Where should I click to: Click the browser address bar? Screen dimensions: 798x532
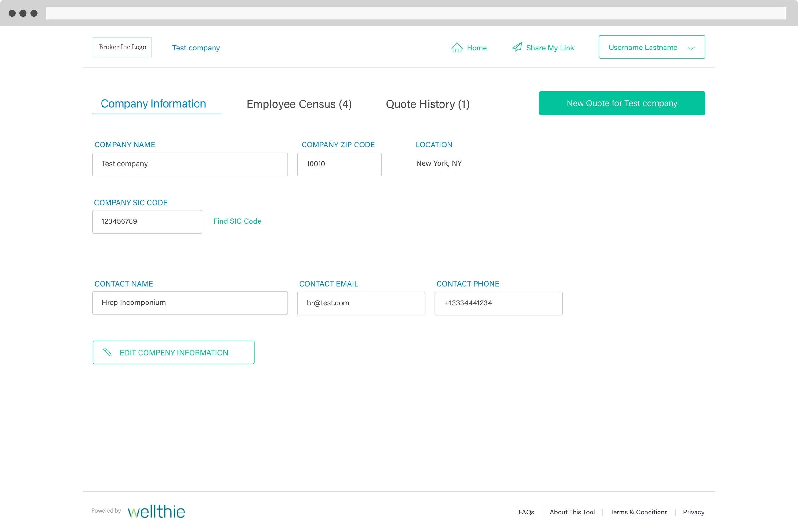[x=415, y=13]
